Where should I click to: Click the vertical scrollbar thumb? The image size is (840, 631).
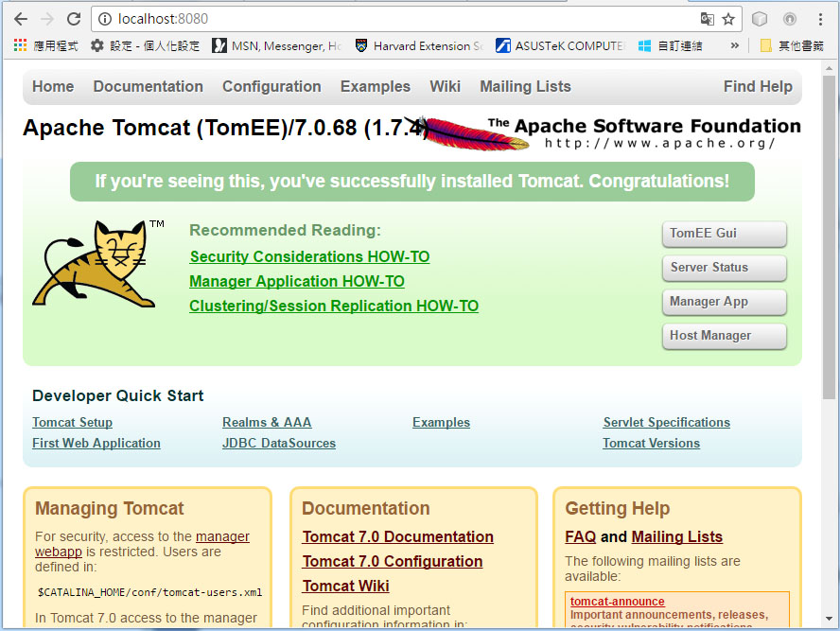click(x=829, y=237)
